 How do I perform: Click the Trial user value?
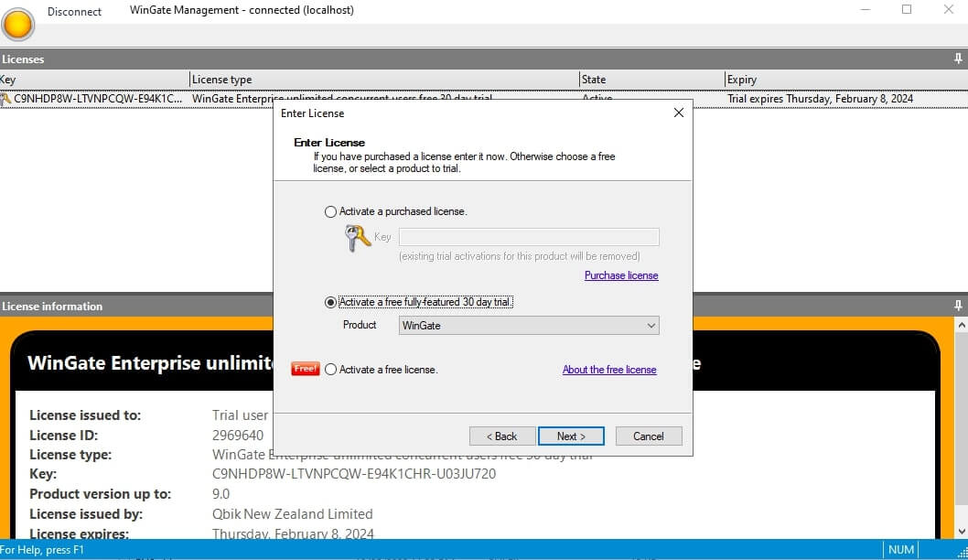click(240, 415)
